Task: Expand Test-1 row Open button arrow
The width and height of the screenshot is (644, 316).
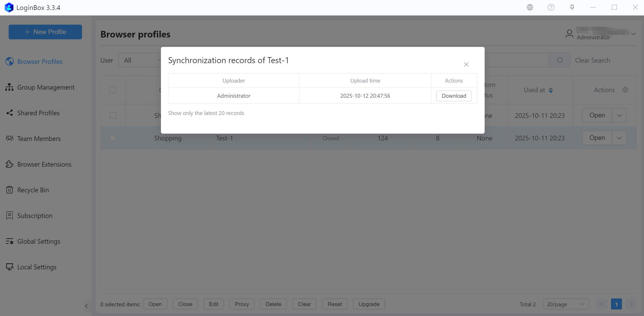Action: (x=619, y=138)
